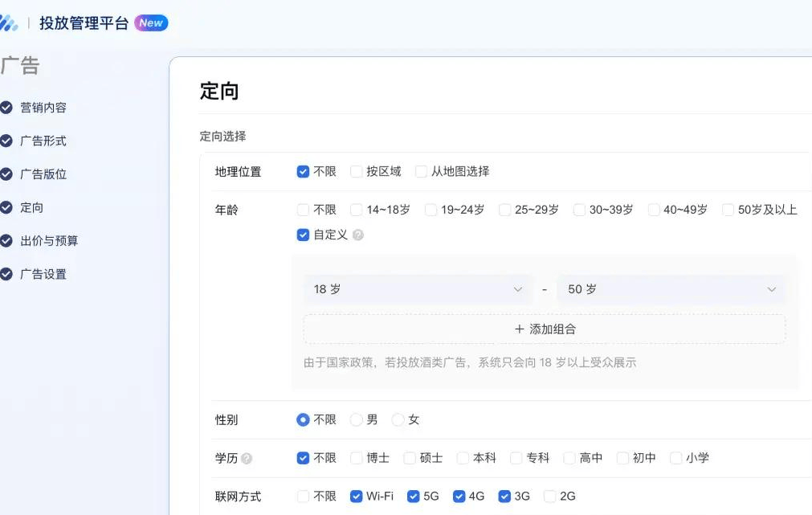The image size is (812, 515).
Task: Select the 男 gender radio button
Action: click(x=357, y=420)
